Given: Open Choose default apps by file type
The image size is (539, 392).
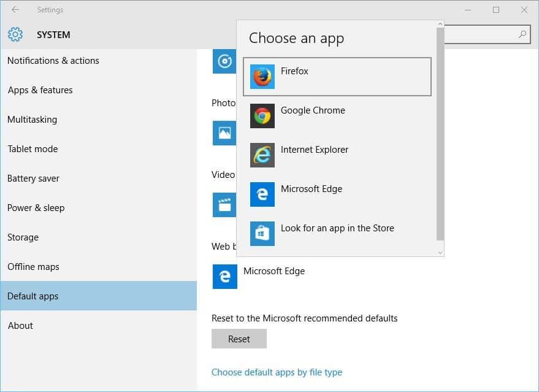Looking at the screenshot, I should click(x=277, y=372).
